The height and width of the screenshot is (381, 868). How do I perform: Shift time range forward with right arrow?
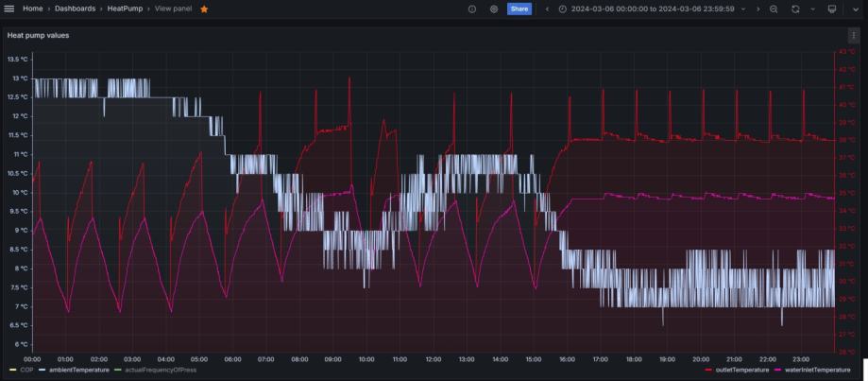[x=757, y=9]
